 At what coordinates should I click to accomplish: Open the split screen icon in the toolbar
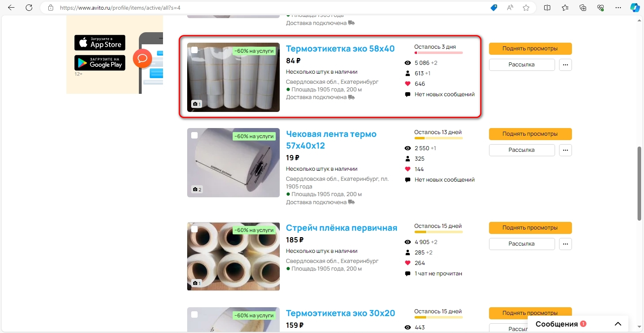[547, 8]
